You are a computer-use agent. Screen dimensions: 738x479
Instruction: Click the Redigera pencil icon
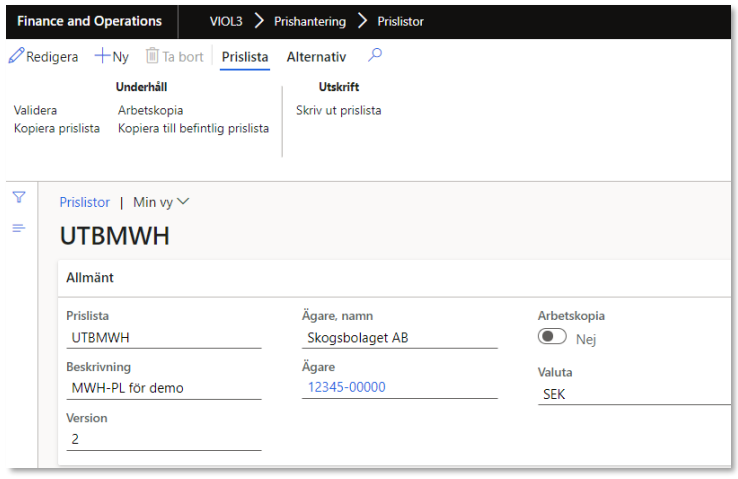(16, 57)
